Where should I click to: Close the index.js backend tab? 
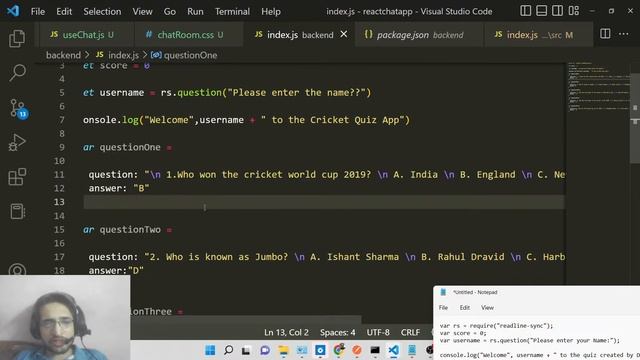pos(344,35)
